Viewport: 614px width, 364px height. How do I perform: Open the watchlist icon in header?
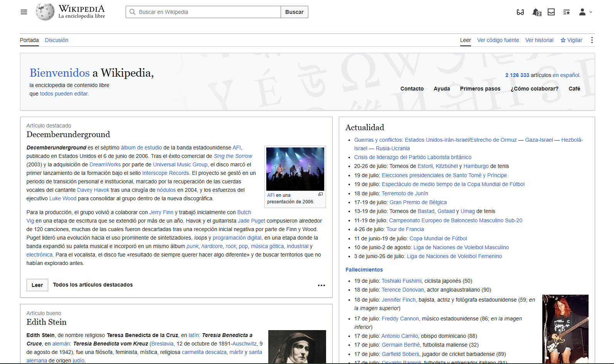pyautogui.click(x=567, y=12)
